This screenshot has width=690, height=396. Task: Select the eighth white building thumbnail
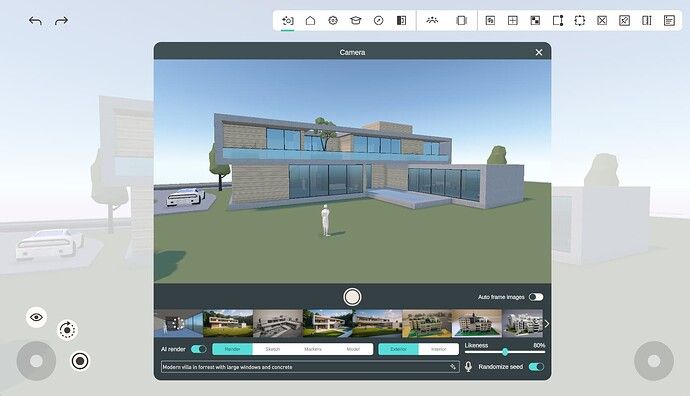click(x=523, y=323)
